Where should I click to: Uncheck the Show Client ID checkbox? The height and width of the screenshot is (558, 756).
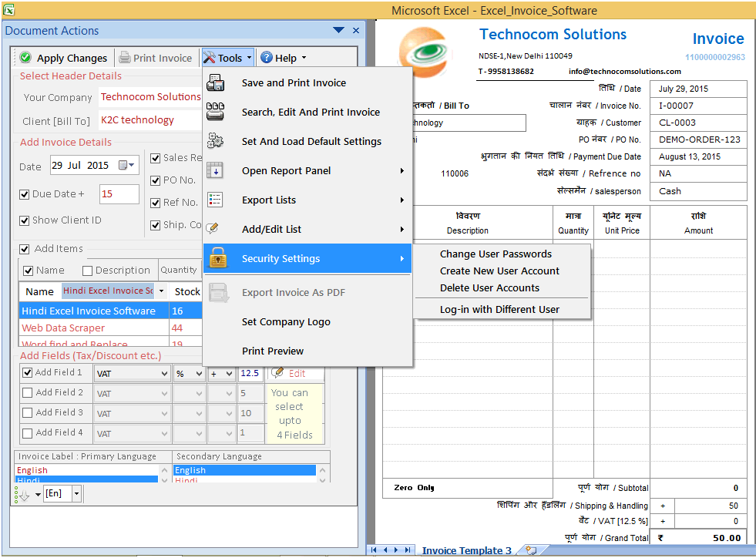point(26,220)
